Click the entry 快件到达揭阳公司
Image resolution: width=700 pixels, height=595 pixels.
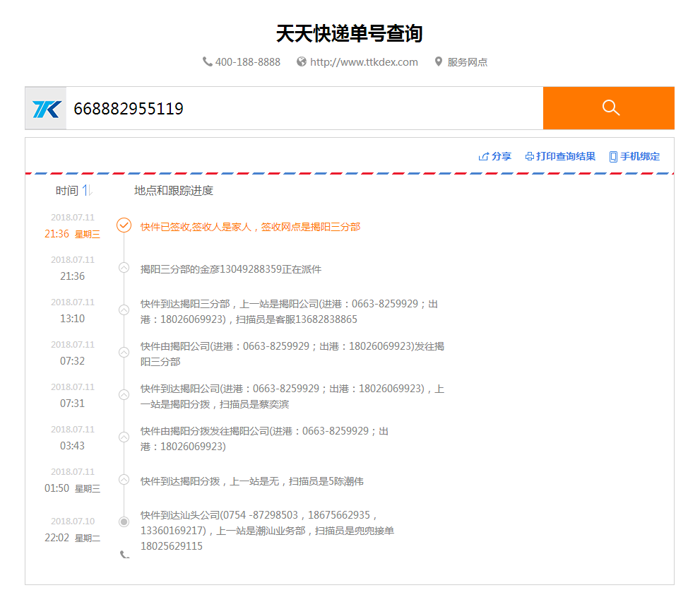pos(292,396)
